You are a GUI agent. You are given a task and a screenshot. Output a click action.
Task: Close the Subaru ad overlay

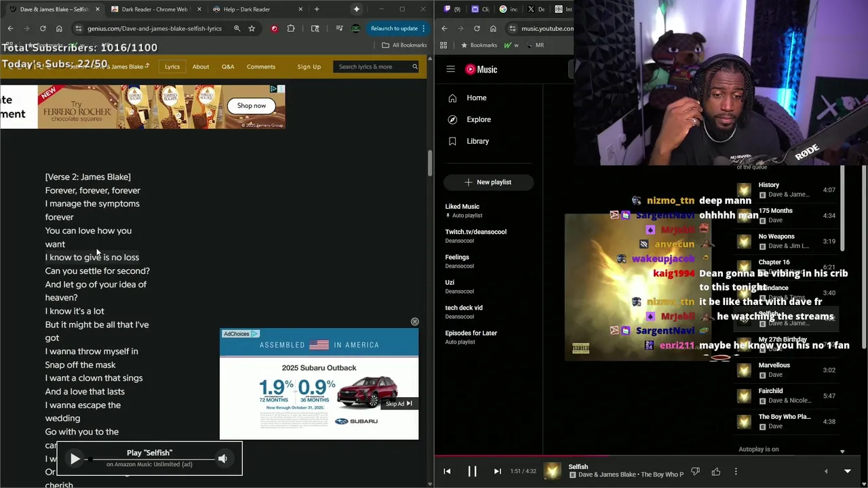tap(414, 321)
